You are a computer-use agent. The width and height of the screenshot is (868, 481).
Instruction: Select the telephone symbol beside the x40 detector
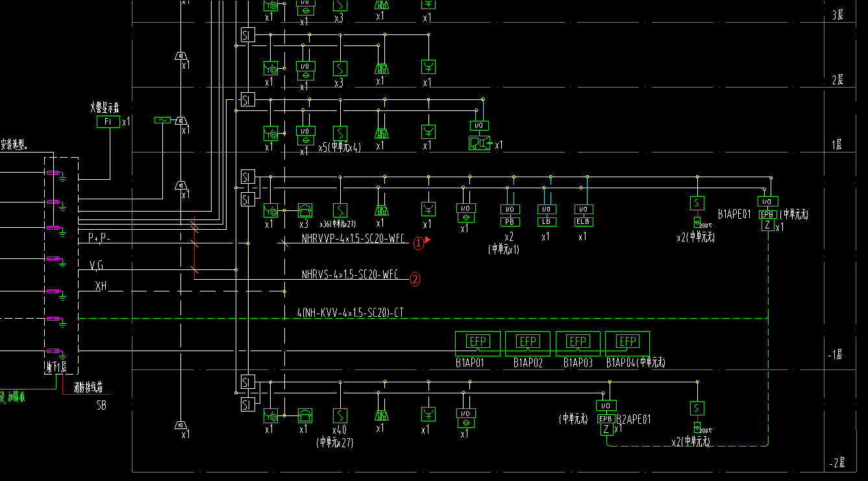305,415
